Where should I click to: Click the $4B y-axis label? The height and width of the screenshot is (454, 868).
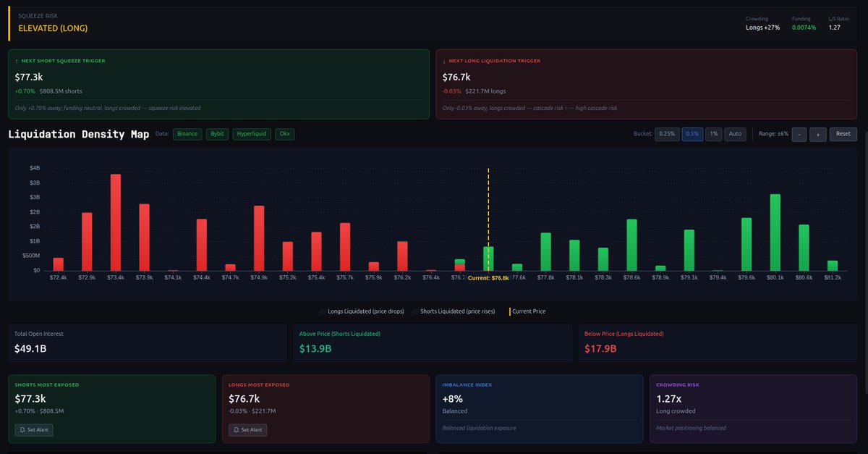[35, 168]
